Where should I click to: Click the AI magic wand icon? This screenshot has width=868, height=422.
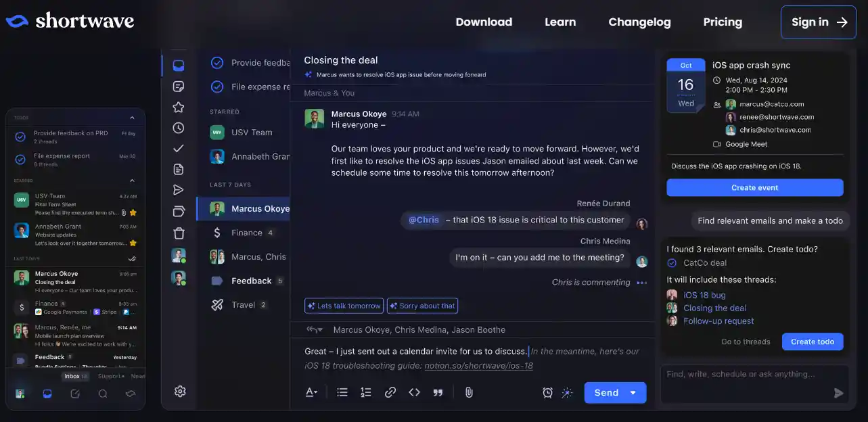(x=568, y=392)
